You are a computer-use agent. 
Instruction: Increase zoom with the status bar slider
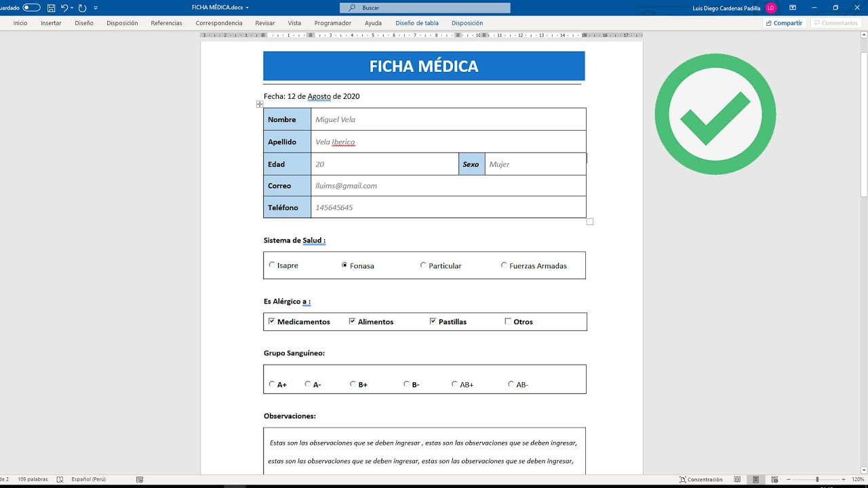(844, 479)
